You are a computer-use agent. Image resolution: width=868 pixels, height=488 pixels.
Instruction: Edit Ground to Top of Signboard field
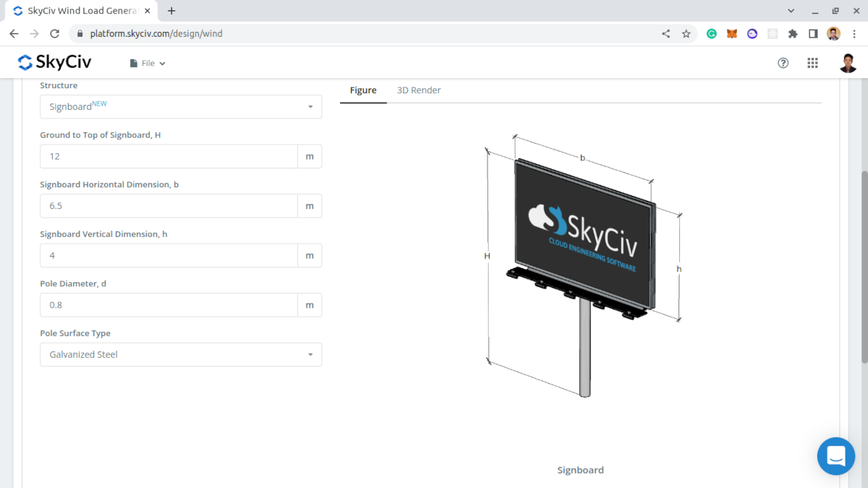169,156
